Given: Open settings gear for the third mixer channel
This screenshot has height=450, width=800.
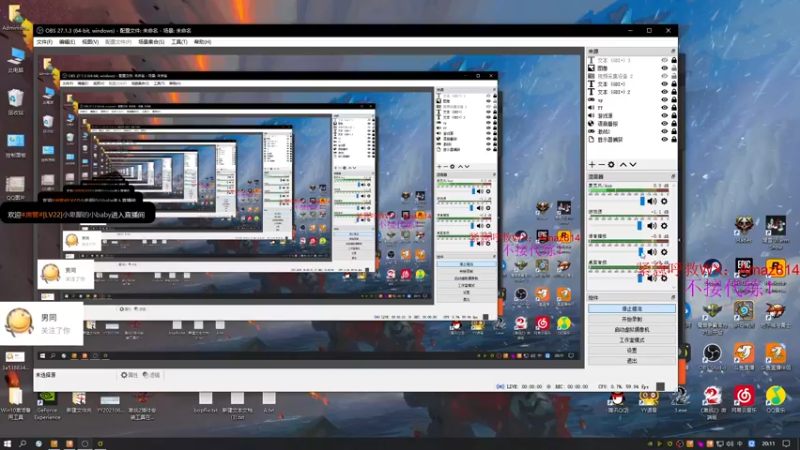Looking at the screenshot, I should [x=664, y=252].
